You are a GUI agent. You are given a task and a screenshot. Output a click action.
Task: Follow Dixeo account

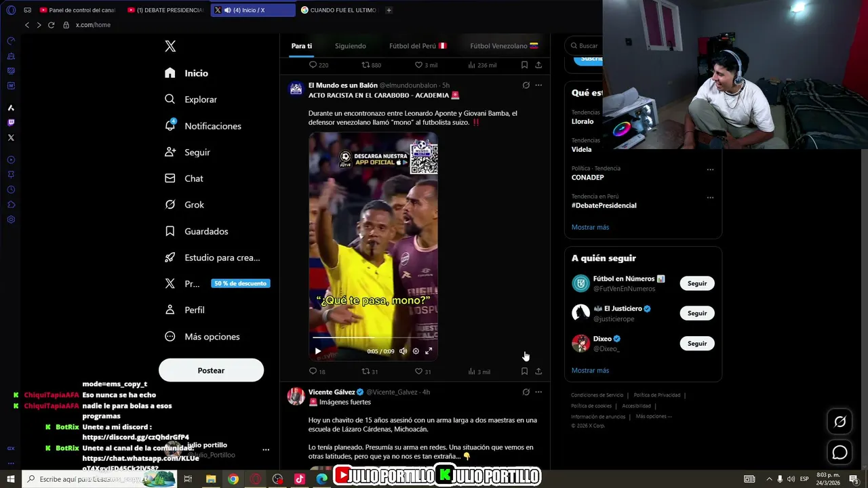697,344
